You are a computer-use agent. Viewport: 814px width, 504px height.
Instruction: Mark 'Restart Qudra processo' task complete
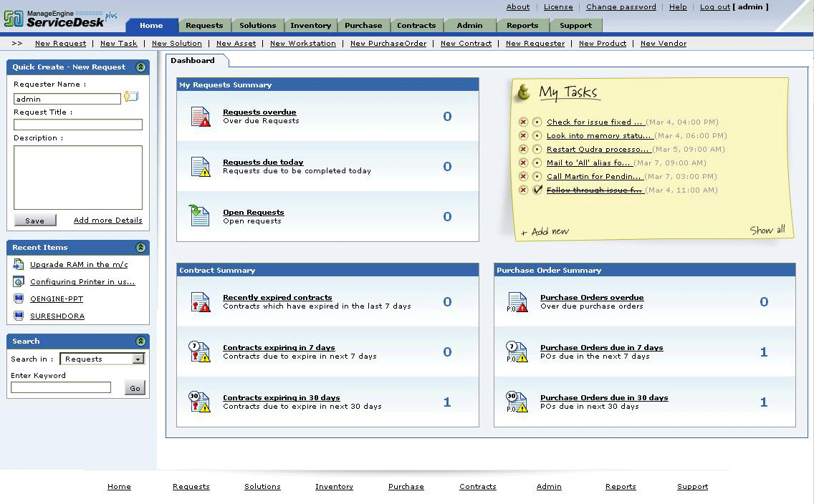click(x=537, y=149)
